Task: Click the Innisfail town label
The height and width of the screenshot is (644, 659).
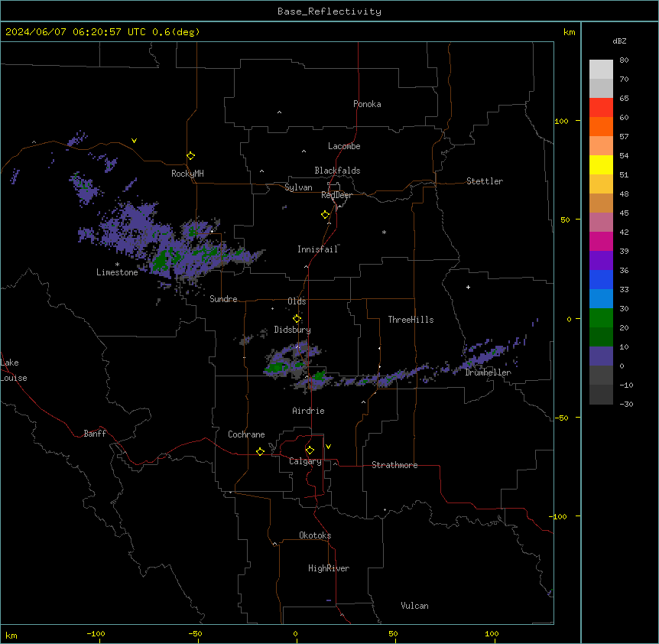Action: pyautogui.click(x=318, y=249)
